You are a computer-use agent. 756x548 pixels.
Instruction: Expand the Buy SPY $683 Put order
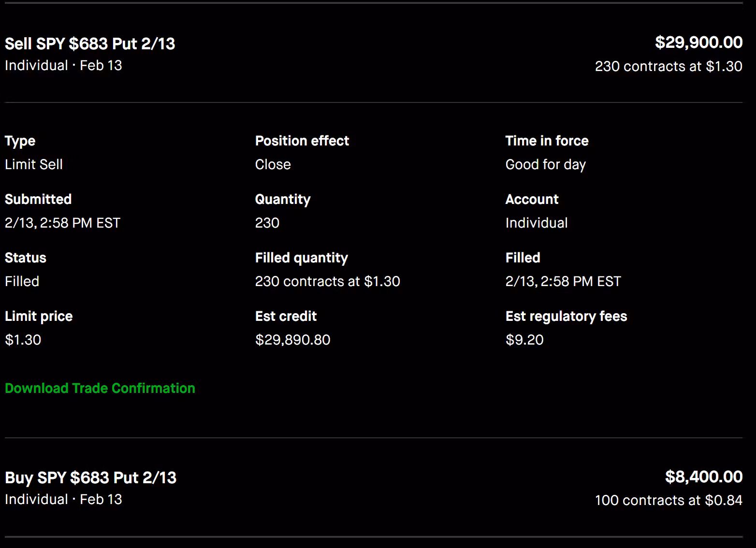click(91, 478)
